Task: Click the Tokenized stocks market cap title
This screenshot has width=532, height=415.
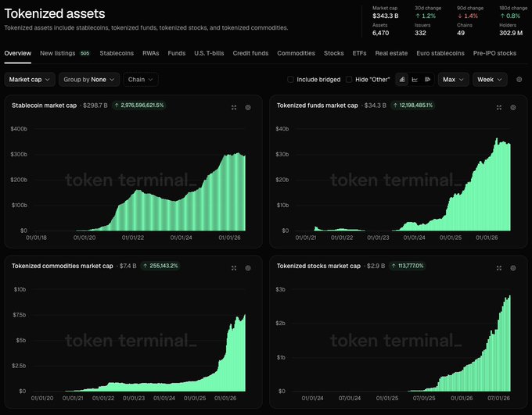Action: [x=318, y=266]
